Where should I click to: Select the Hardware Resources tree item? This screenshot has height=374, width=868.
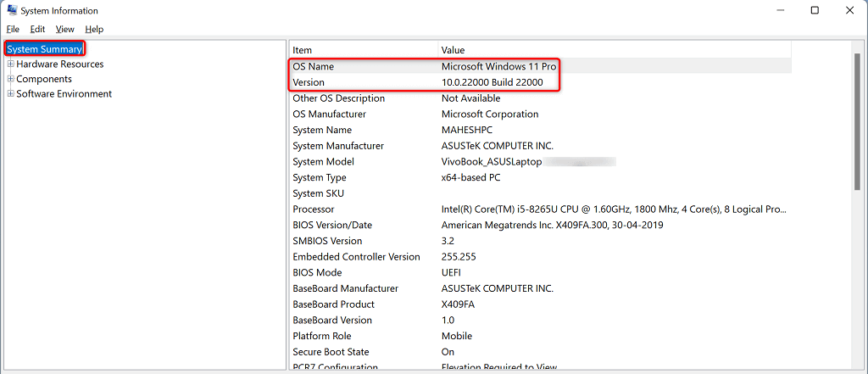(60, 64)
